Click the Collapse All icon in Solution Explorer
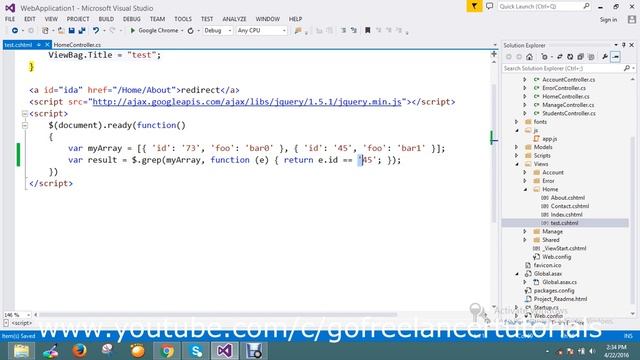 580,57
